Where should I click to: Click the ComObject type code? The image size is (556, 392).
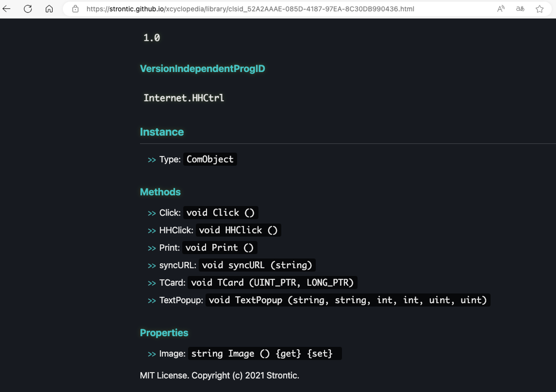[210, 159]
